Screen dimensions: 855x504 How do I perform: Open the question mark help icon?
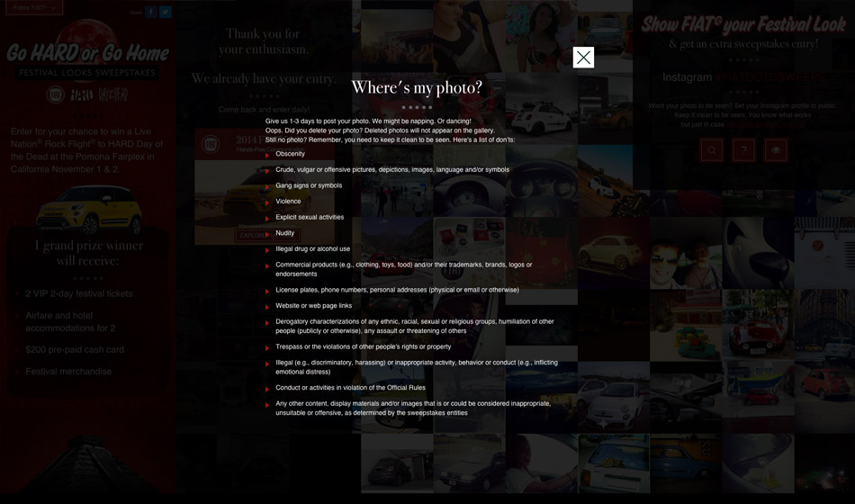(x=743, y=150)
